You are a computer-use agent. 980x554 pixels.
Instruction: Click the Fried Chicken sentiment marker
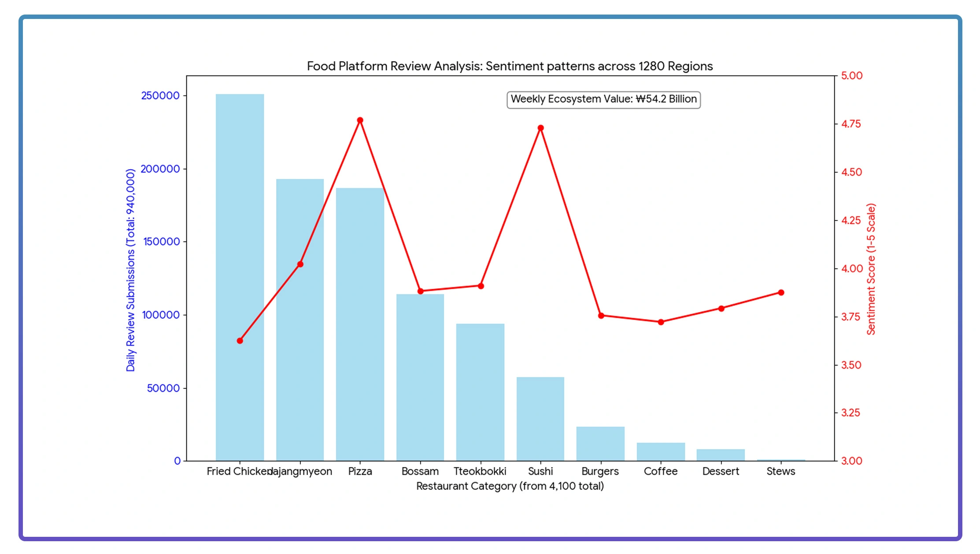coord(240,341)
